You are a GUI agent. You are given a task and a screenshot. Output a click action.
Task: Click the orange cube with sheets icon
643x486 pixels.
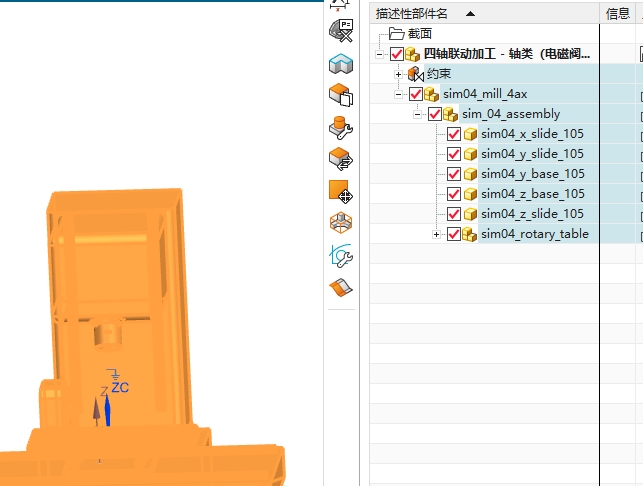[342, 95]
